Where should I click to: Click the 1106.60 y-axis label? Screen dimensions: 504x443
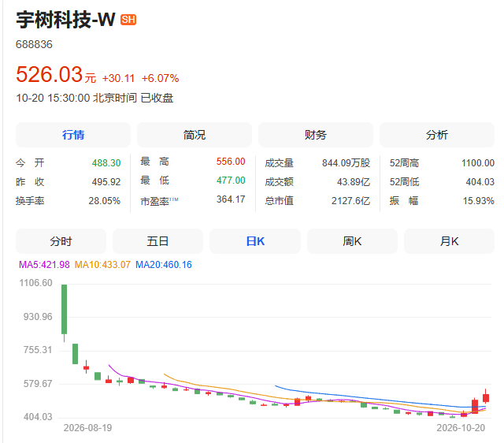click(x=35, y=283)
